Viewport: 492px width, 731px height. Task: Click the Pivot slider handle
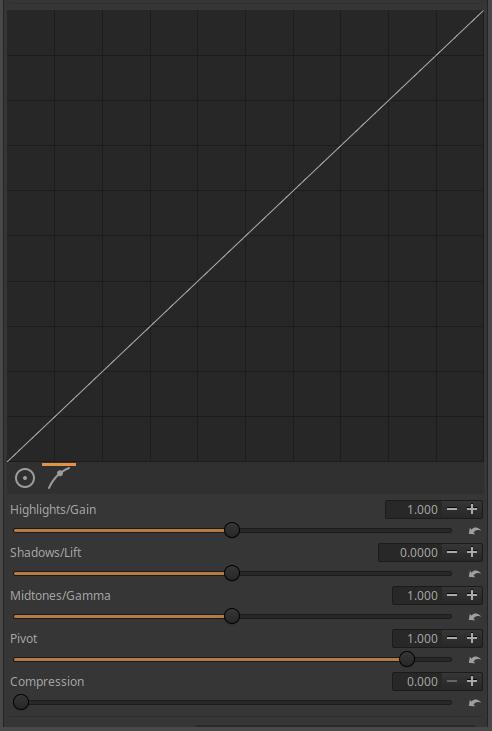pos(407,659)
